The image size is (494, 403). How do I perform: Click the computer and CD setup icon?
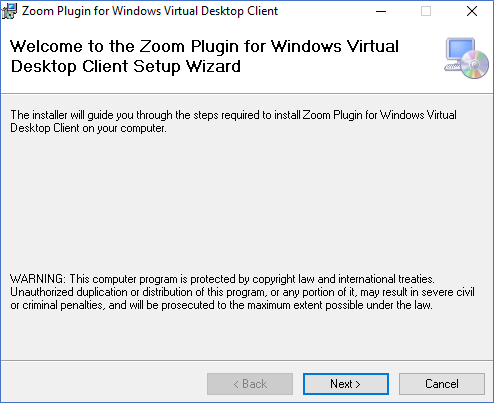coord(466,58)
